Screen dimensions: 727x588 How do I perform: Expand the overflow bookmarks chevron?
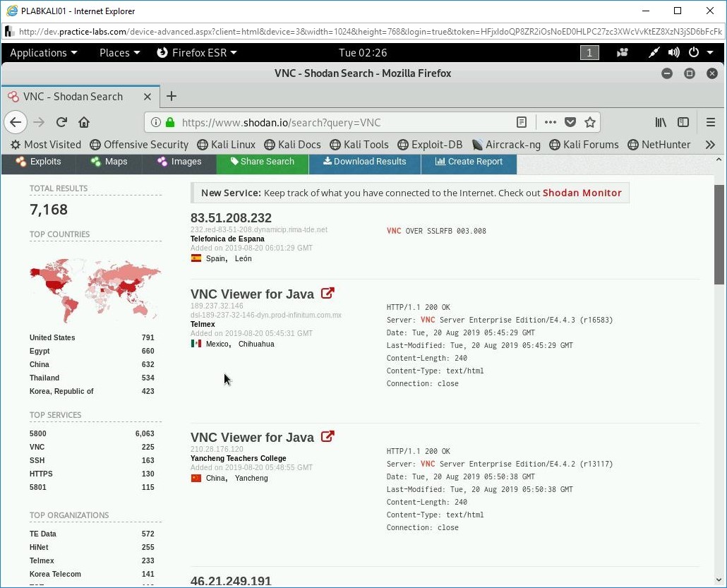pos(711,144)
